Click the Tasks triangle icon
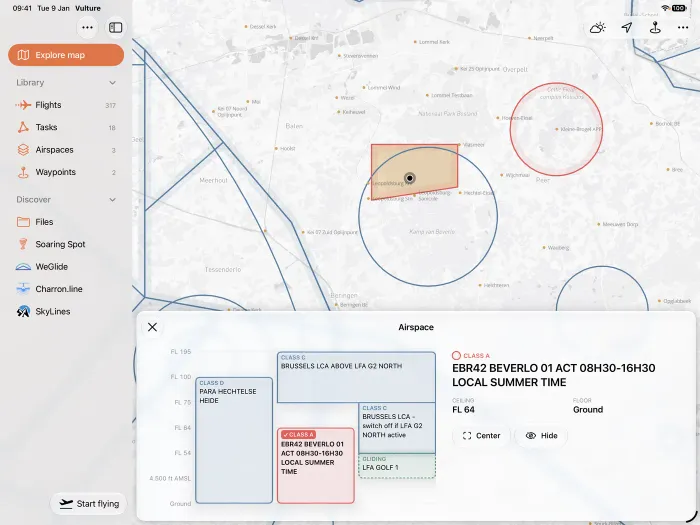Screen dimensions: 700x525 pyautogui.click(x=23, y=127)
